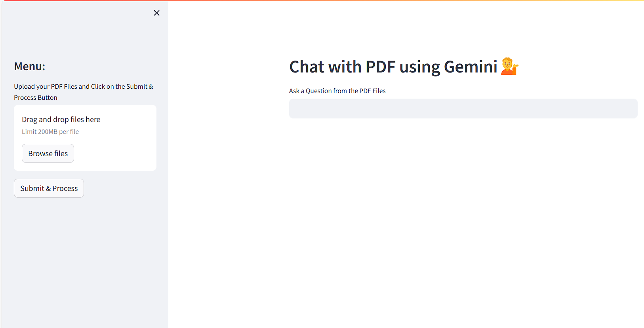Click the upload instructions text in sidebar
Viewport: 644px width, 328px height.
tap(83, 86)
